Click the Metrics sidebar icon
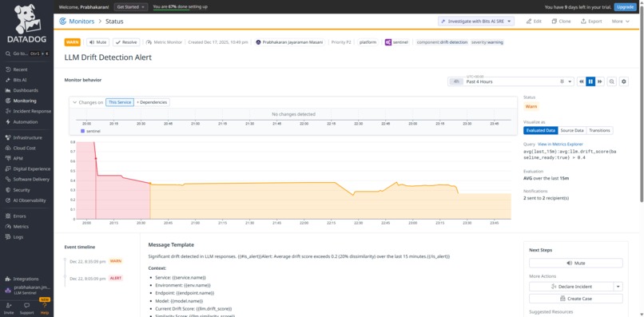Image resolution: width=644 pixels, height=317 pixels. [x=8, y=227]
